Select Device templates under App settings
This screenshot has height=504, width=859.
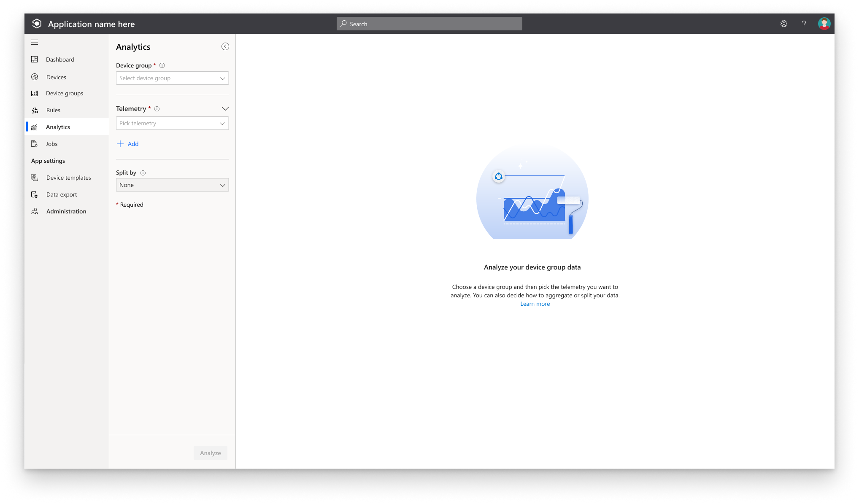coord(68,178)
